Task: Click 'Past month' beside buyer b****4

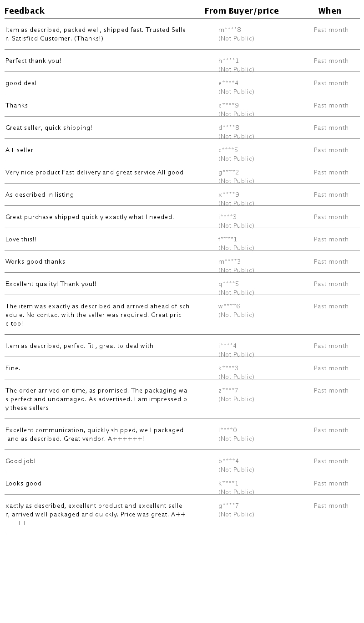Action: point(331,461)
